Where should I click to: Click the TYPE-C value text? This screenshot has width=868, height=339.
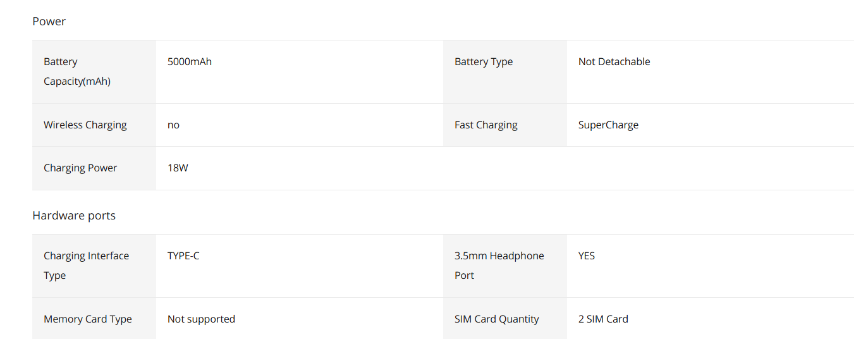tap(183, 256)
